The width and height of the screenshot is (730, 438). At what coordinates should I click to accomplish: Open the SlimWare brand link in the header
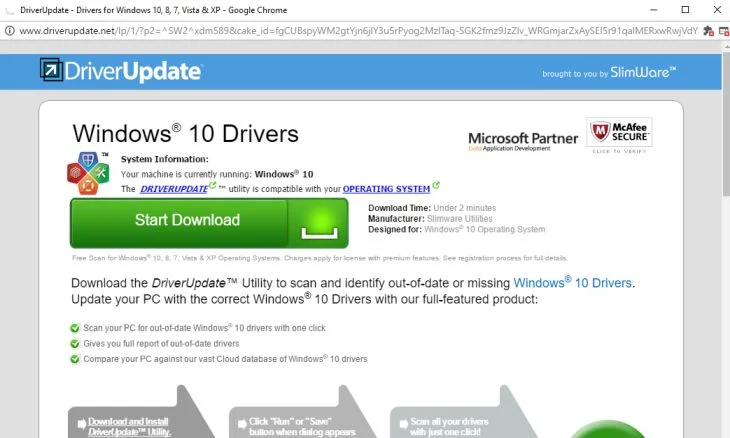(x=642, y=72)
